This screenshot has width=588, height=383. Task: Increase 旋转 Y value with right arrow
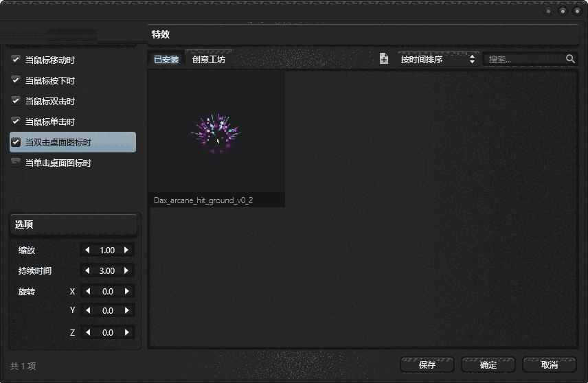(127, 310)
